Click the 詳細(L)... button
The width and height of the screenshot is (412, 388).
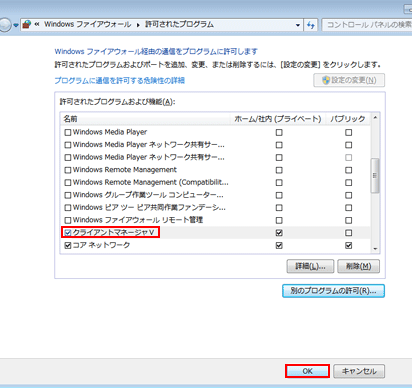click(x=310, y=266)
